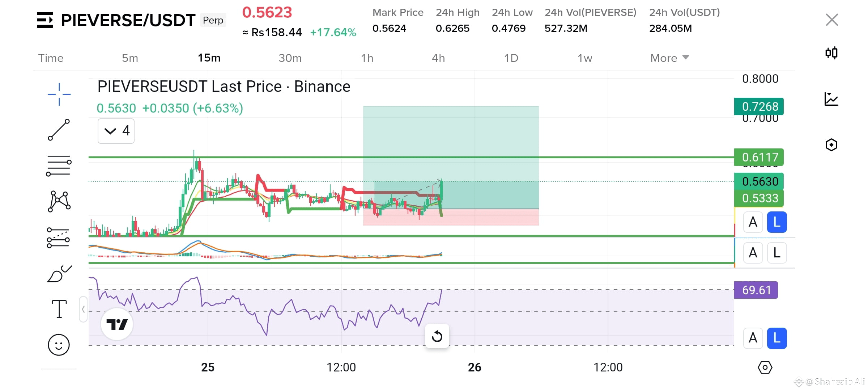Toggle log scale on the MACD pane
The height and width of the screenshot is (391, 868).
[x=777, y=253]
